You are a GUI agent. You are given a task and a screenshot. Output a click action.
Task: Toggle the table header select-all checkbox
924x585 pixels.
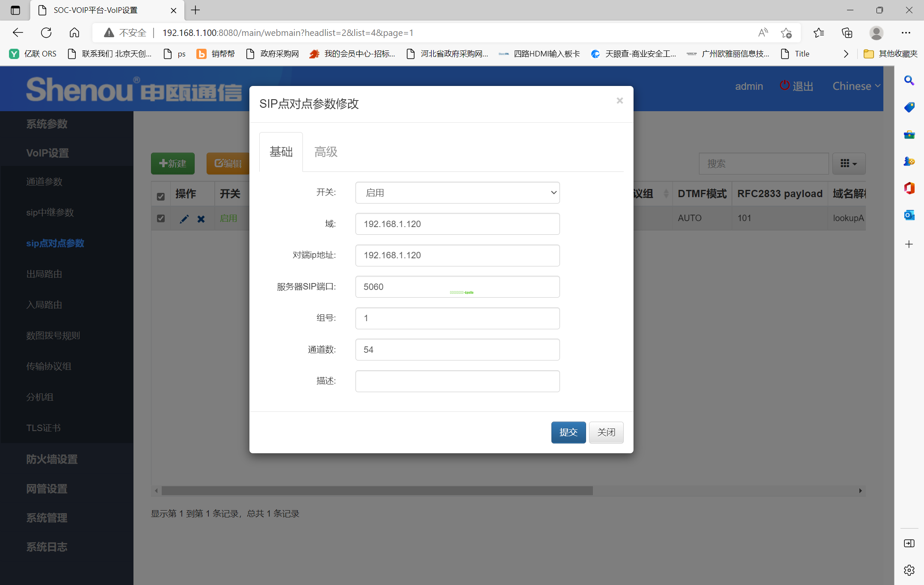[161, 196]
